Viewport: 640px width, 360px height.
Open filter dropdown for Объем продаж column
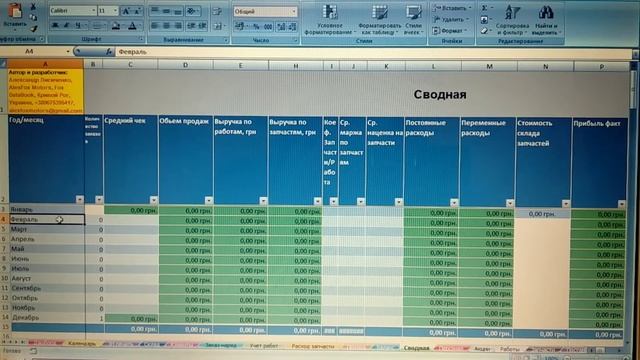point(209,200)
